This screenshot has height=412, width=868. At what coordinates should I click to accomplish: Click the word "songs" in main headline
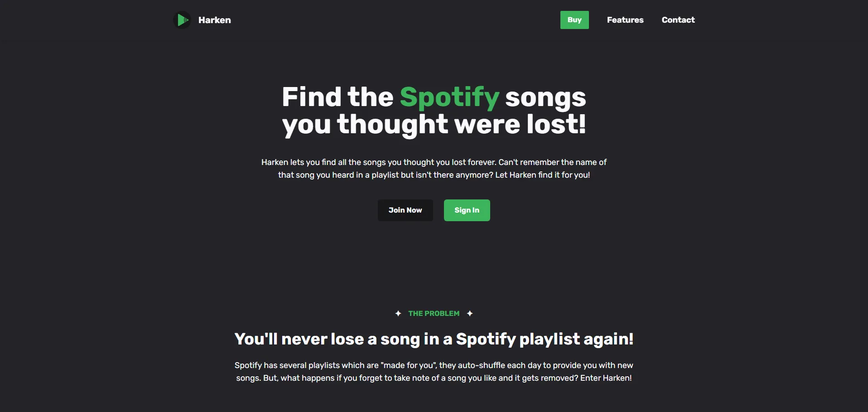click(545, 97)
